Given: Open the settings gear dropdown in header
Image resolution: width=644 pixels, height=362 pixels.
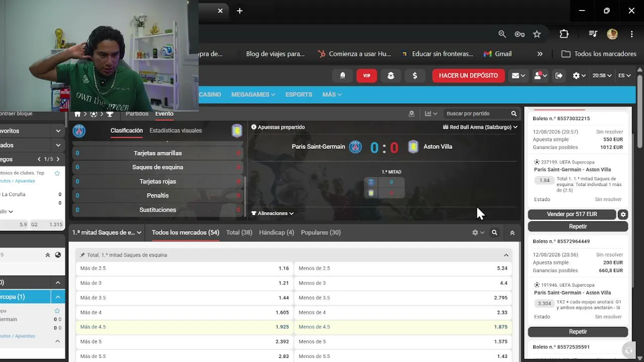Looking at the screenshot, I should [579, 75].
